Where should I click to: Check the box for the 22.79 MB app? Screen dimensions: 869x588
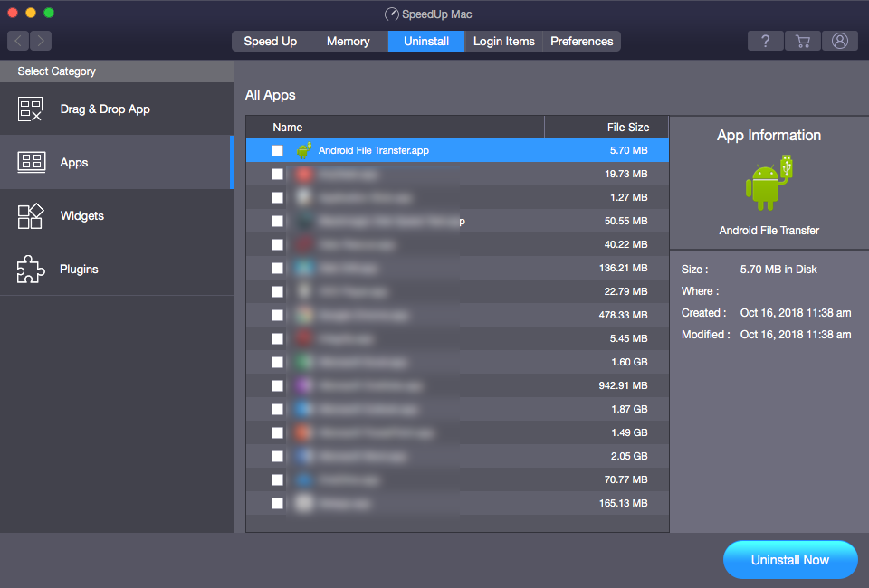[277, 292]
